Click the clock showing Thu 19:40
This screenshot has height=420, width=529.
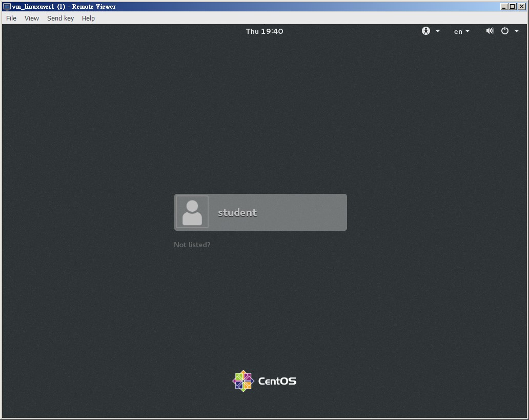264,31
